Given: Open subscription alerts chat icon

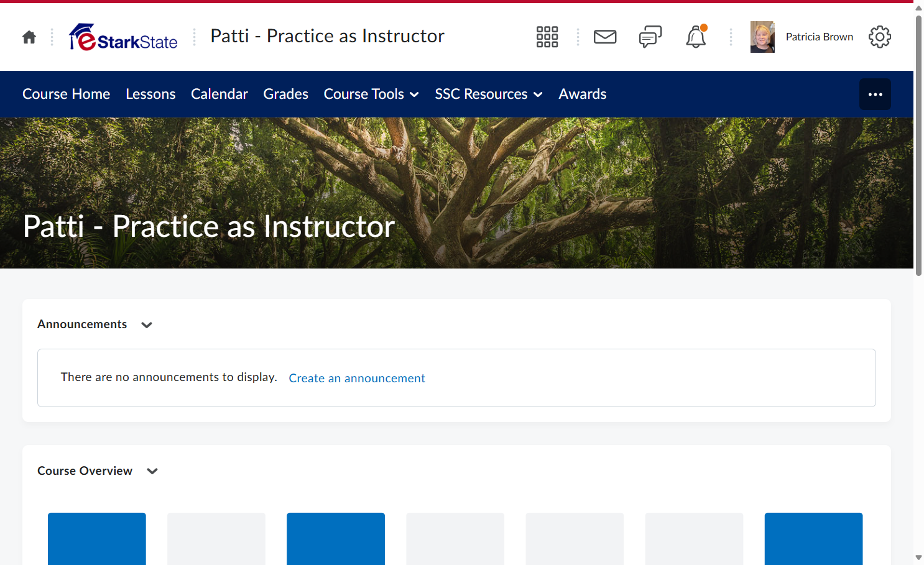Looking at the screenshot, I should 650,37.
